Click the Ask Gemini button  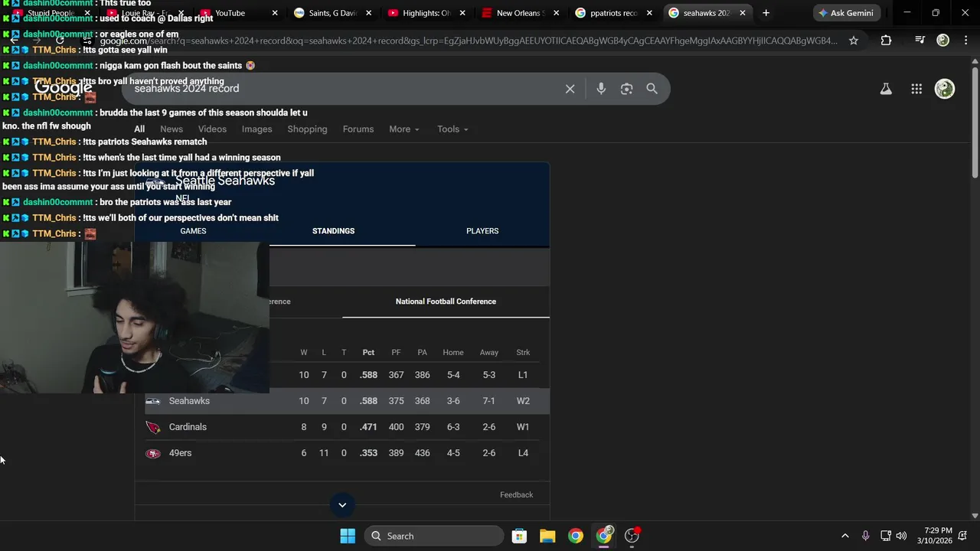point(846,13)
